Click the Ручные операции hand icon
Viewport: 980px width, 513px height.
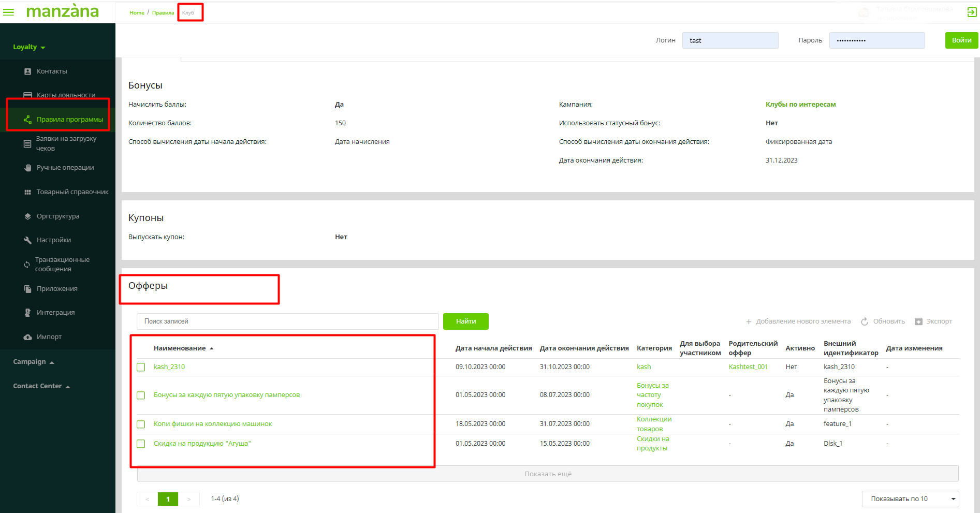tap(28, 168)
